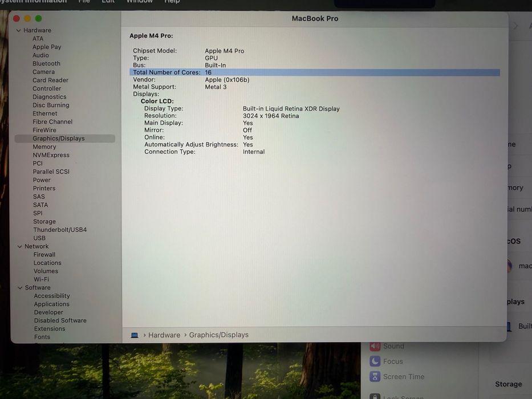Select Apple Pay in sidebar
The width and height of the screenshot is (532, 399).
tap(47, 47)
